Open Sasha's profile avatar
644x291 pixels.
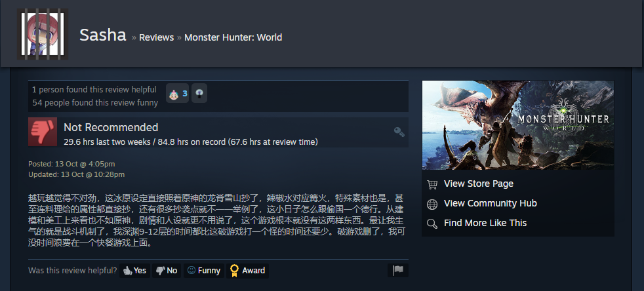coord(43,34)
